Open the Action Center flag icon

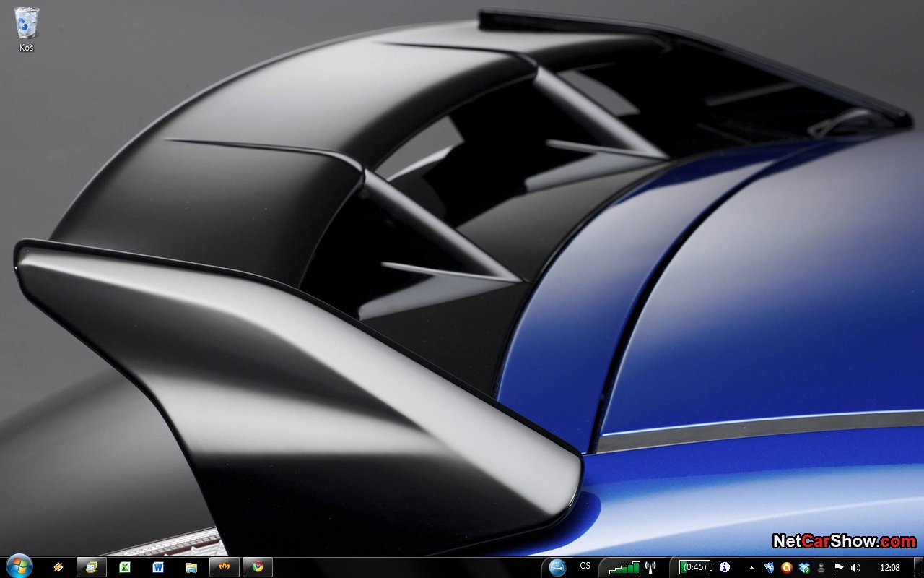click(838, 568)
